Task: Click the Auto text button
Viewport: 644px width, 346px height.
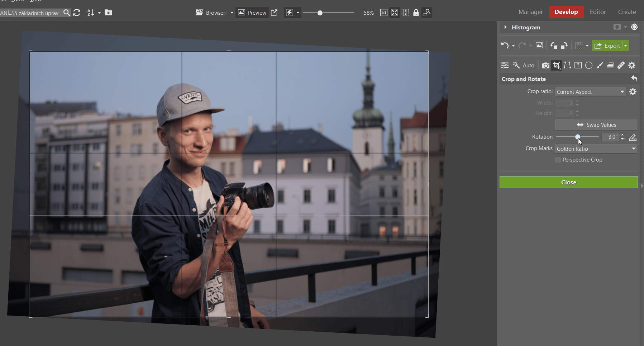Action: click(x=528, y=66)
